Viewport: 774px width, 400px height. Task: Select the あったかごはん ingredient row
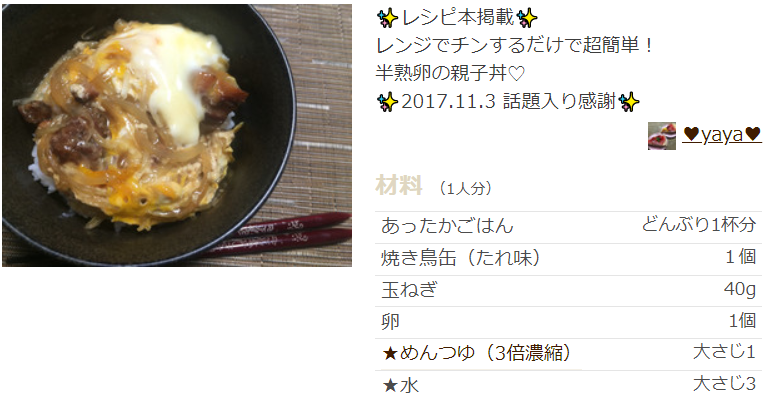(568, 226)
